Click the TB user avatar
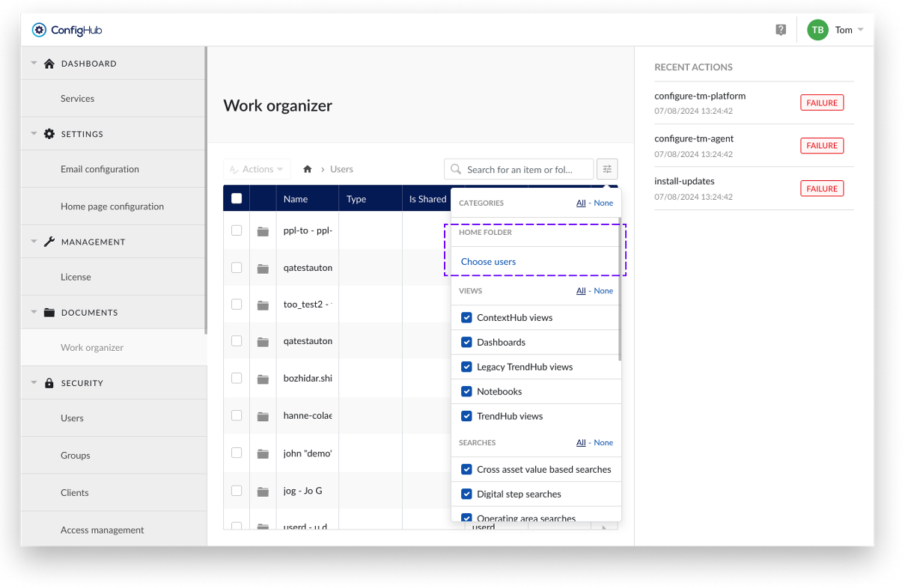Image resolution: width=911 pixels, height=588 pixels. tap(817, 30)
